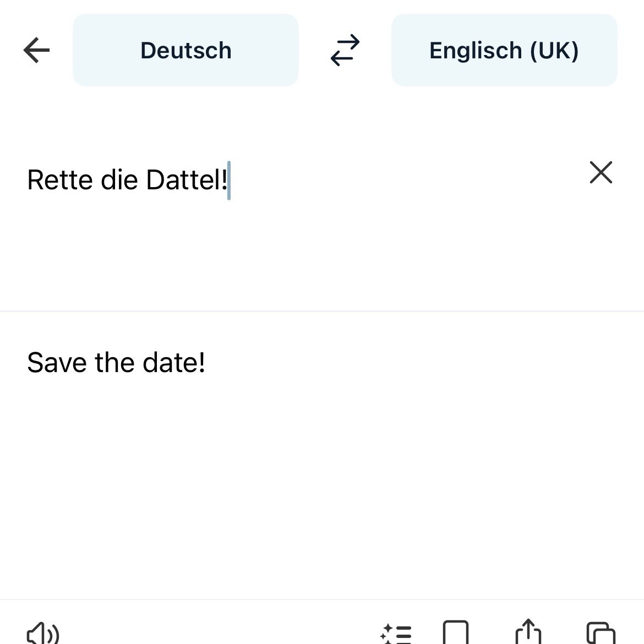Click the word "the" in the translation
The width and height of the screenshot is (644, 644).
coord(114,363)
